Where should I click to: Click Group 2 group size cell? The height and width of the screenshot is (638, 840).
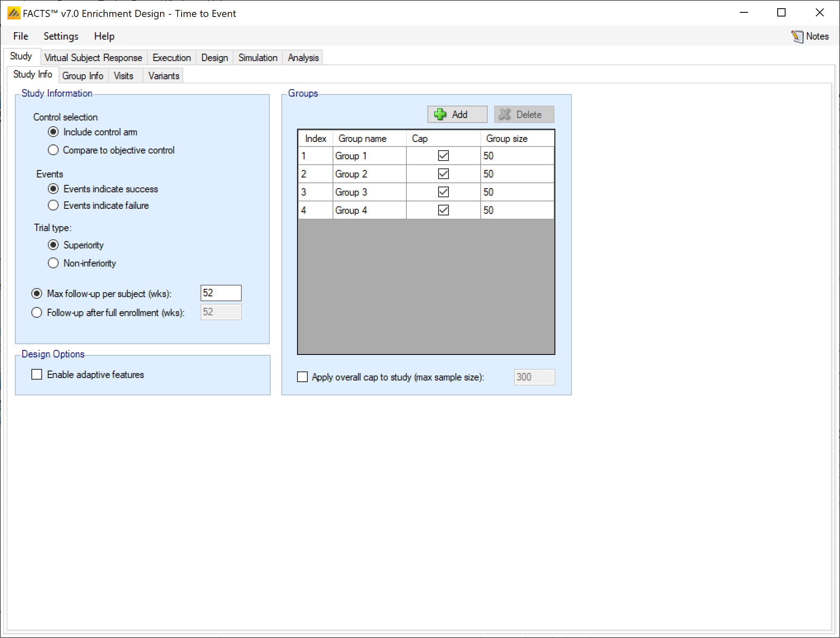[517, 174]
